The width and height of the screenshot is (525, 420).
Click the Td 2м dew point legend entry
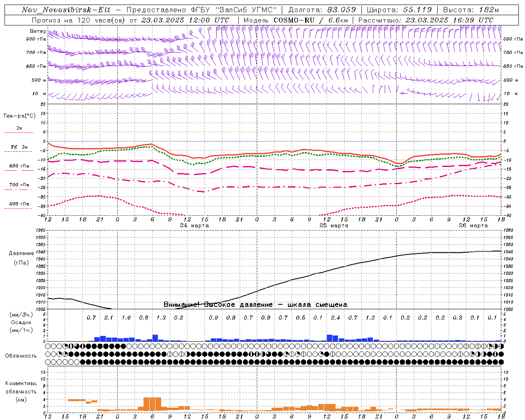tap(19, 147)
